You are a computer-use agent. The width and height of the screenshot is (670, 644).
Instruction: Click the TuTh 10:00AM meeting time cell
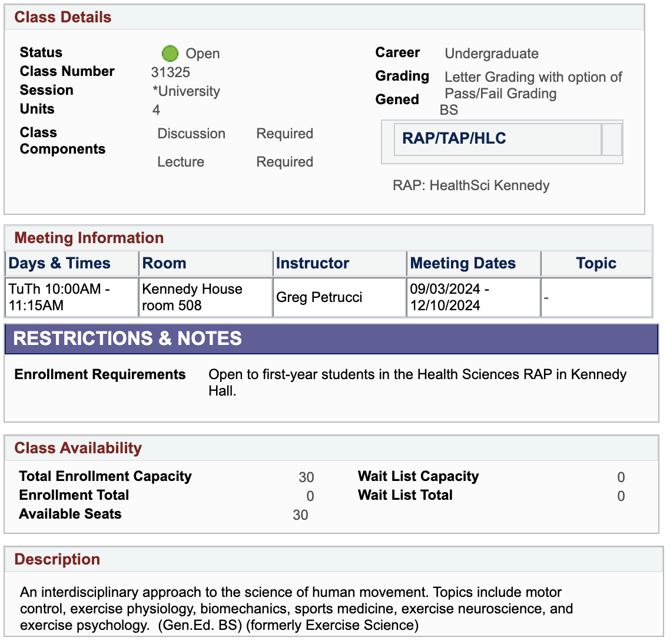pos(59,297)
